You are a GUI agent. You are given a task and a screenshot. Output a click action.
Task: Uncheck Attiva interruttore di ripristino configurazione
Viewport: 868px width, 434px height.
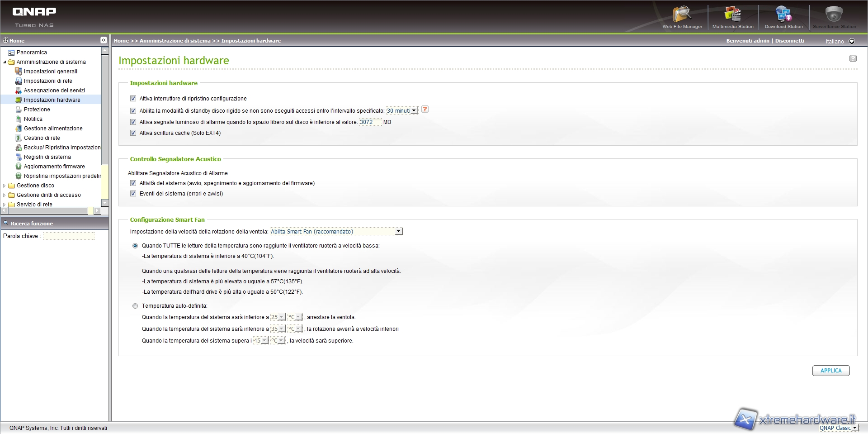click(x=133, y=99)
